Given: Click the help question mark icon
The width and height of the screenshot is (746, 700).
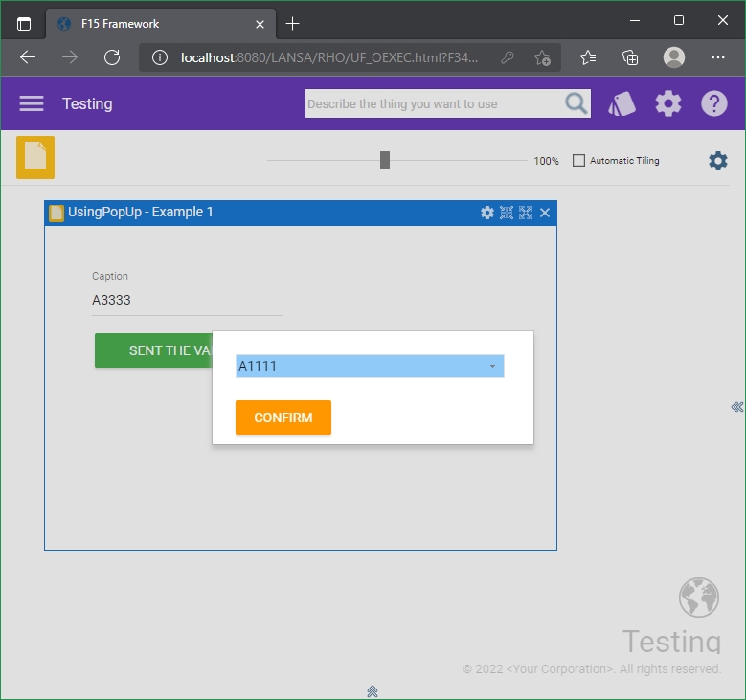Looking at the screenshot, I should click(x=714, y=103).
